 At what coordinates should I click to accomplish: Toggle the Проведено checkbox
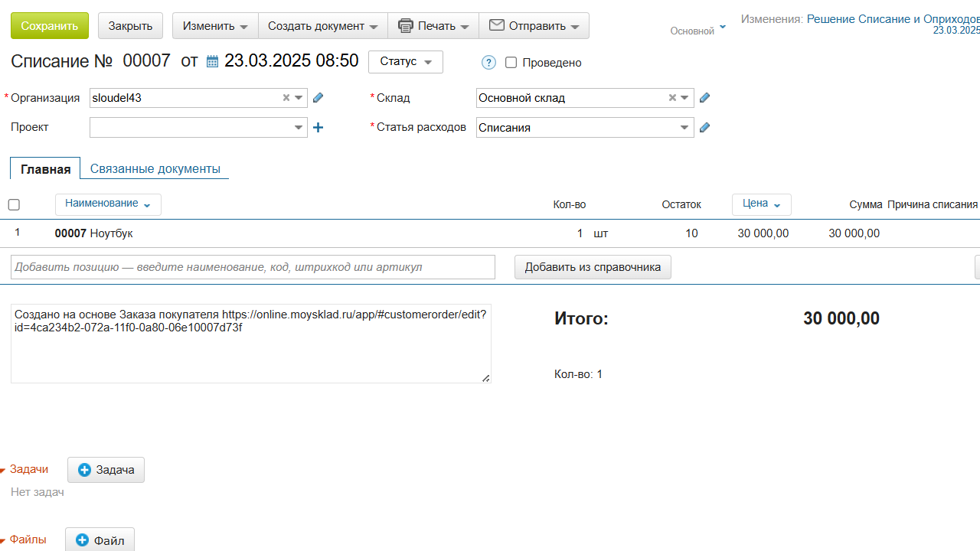click(511, 63)
